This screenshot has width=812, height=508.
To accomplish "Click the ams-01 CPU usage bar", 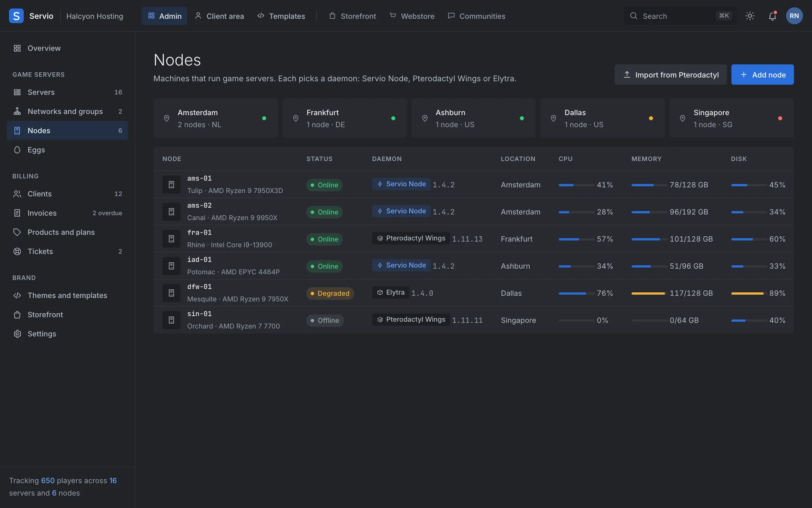I will click(576, 185).
